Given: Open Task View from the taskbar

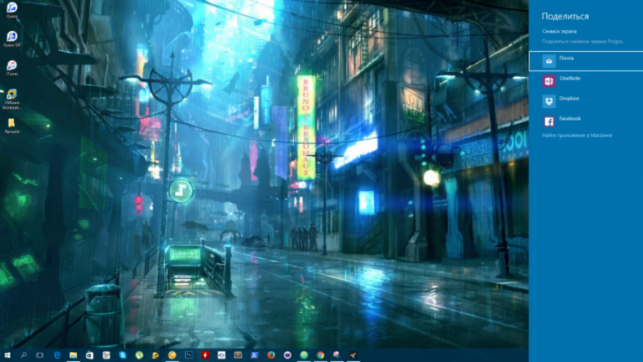Looking at the screenshot, I should [40, 355].
